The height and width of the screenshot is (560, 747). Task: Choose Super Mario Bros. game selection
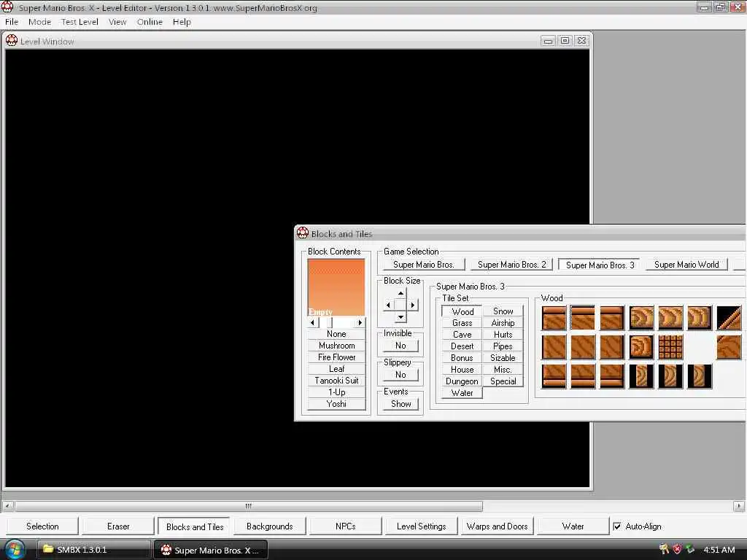pyautogui.click(x=424, y=265)
